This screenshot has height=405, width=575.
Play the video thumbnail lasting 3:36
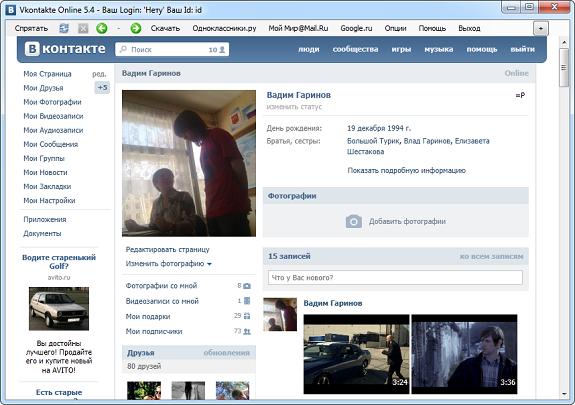(x=464, y=354)
